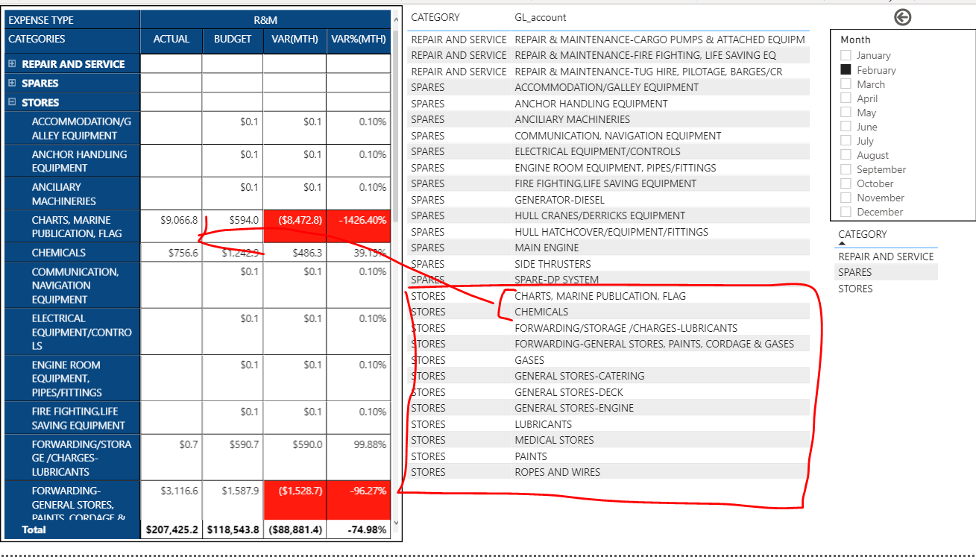The image size is (976, 560).
Task: Uncheck the February month checkbox
Action: (846, 69)
